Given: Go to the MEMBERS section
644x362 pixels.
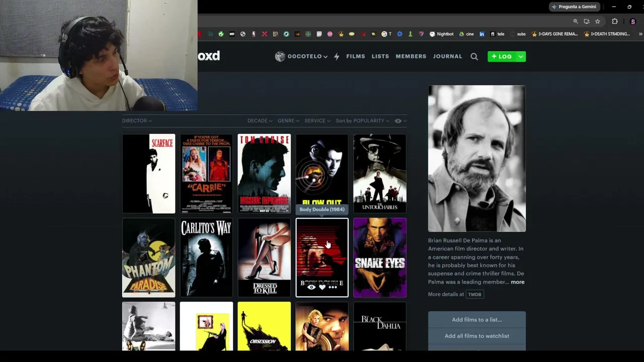Looking at the screenshot, I should (411, 56).
